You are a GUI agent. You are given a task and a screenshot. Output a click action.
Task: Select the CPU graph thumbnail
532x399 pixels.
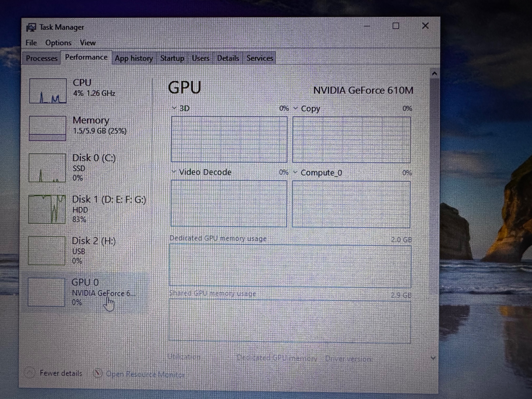48,91
